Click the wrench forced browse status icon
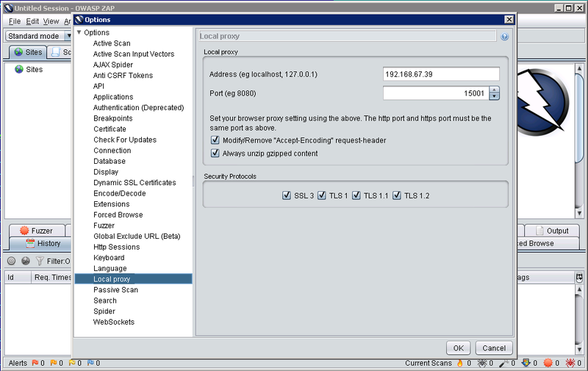 [504, 363]
